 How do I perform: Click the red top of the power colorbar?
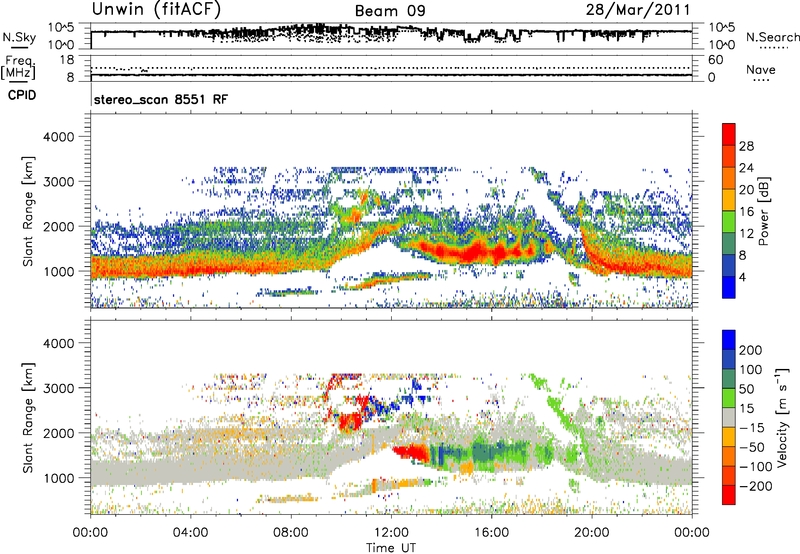pos(729,134)
